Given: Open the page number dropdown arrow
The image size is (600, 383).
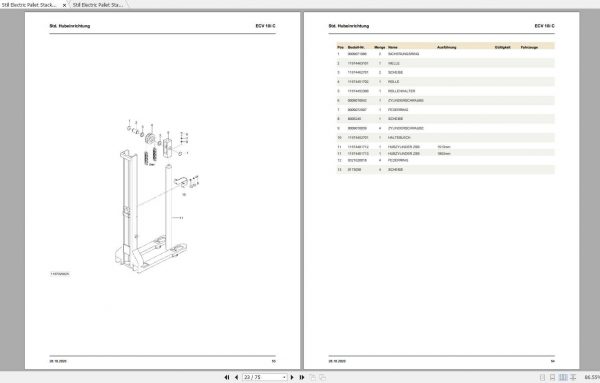Looking at the screenshot, I should click(x=284, y=377).
